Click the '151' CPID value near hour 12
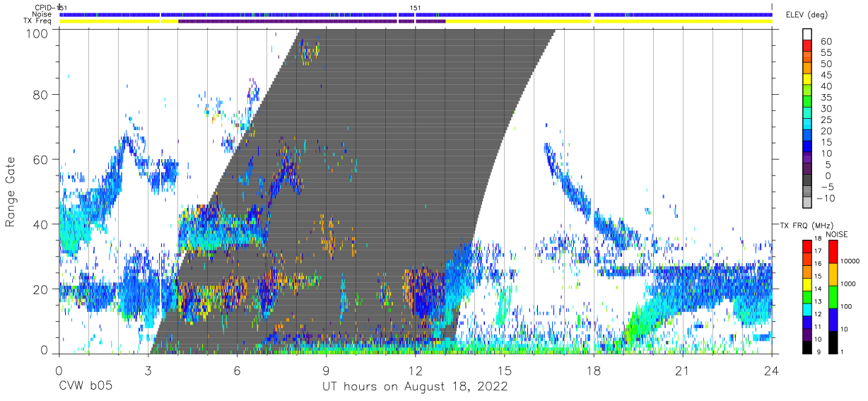This screenshot has height=401, width=868. (416, 8)
